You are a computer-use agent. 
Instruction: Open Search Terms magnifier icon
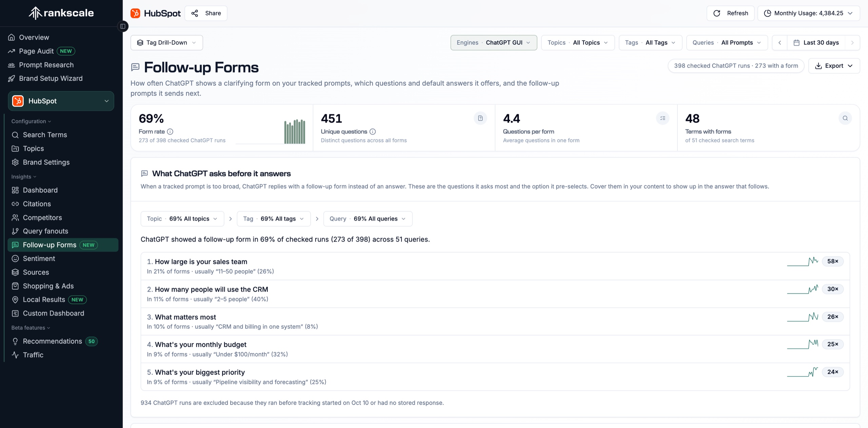point(15,135)
